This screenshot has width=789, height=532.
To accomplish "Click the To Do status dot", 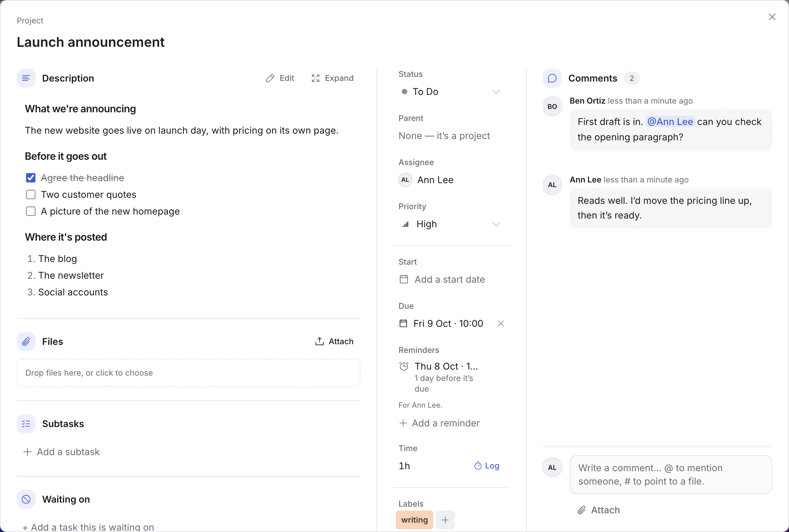I will tap(405, 92).
